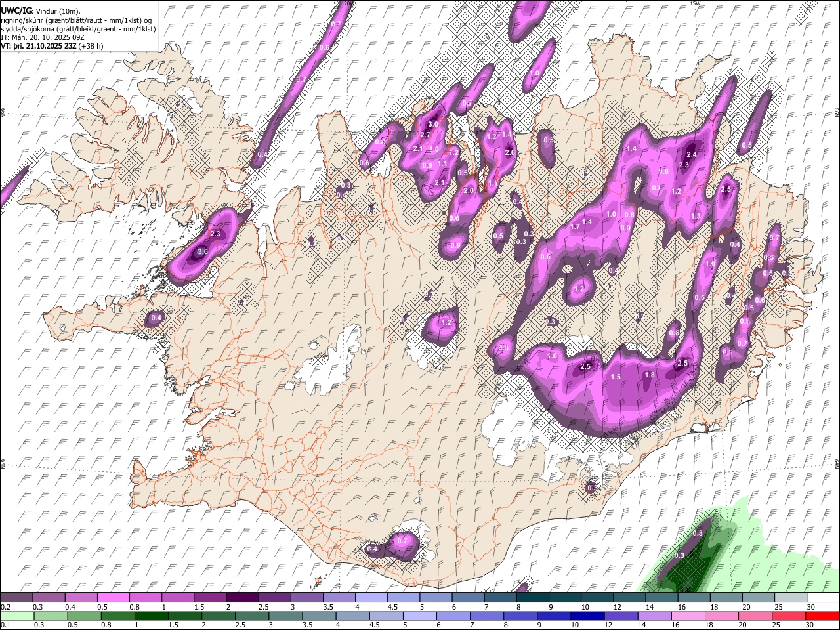Click the initial time text 'IT: Mán. 20. 10. 2025 09Z'

click(x=42, y=38)
